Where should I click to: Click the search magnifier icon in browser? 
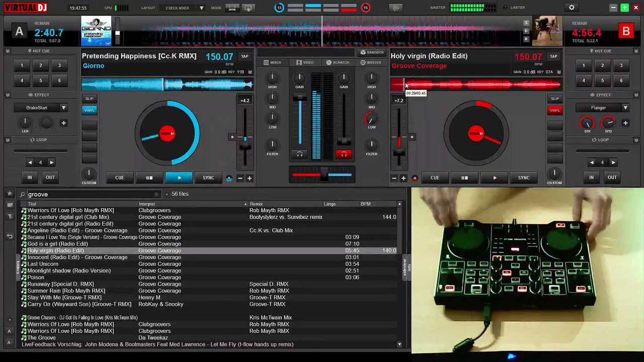click(x=23, y=195)
